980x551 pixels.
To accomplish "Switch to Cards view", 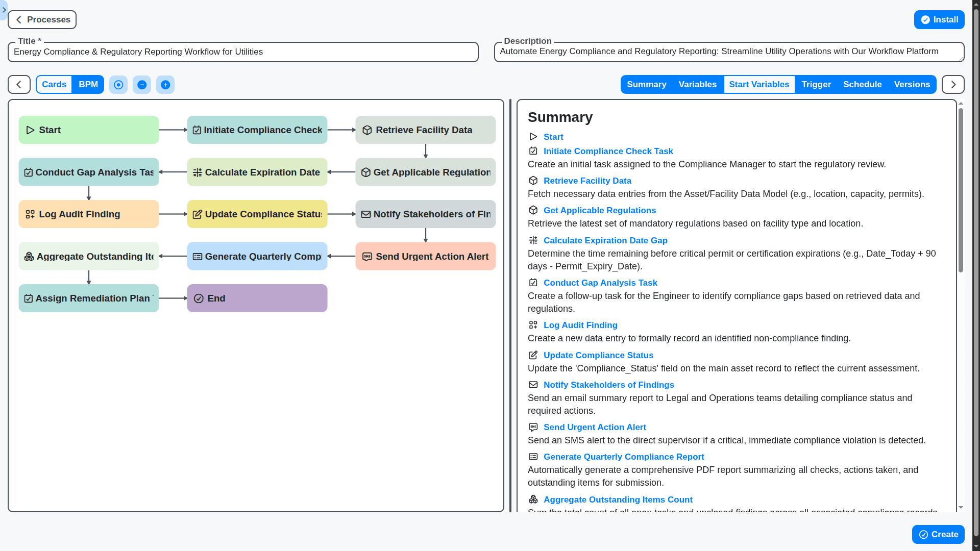I will [x=54, y=84].
